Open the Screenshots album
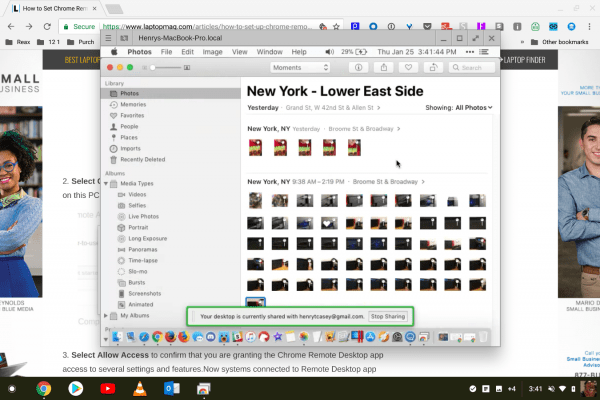This screenshot has width=600, height=400. 145,294
